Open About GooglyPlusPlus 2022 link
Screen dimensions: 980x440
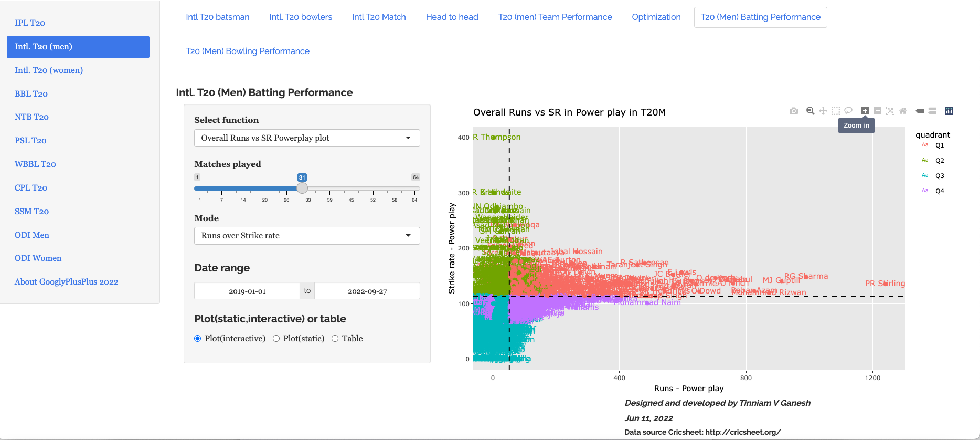67,282
